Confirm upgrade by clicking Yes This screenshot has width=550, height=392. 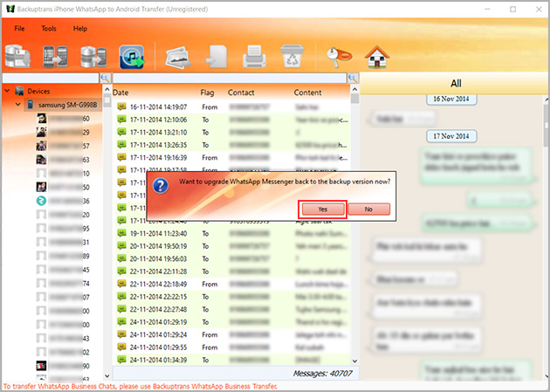tap(323, 209)
